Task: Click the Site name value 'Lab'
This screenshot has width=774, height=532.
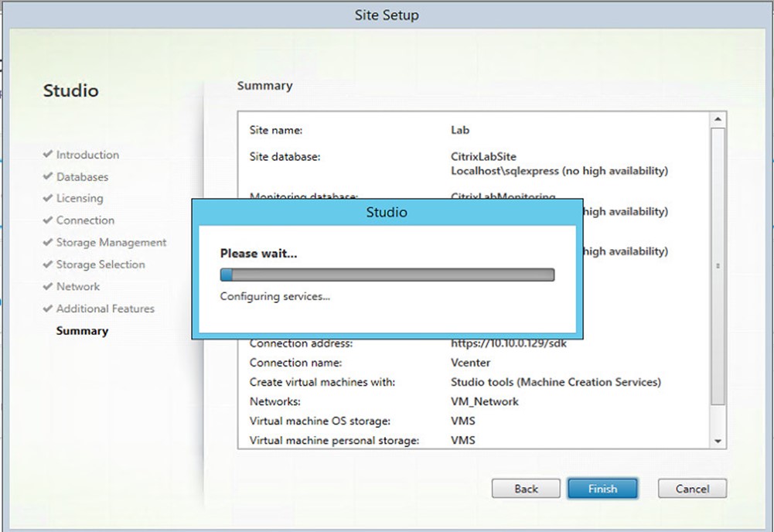Action: pos(460,130)
